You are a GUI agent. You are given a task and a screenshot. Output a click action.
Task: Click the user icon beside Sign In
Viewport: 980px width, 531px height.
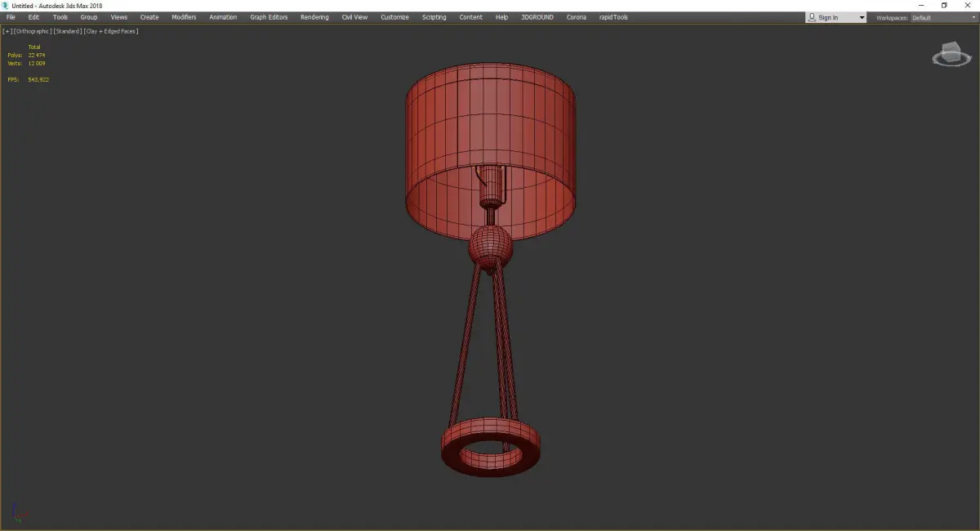click(x=812, y=17)
